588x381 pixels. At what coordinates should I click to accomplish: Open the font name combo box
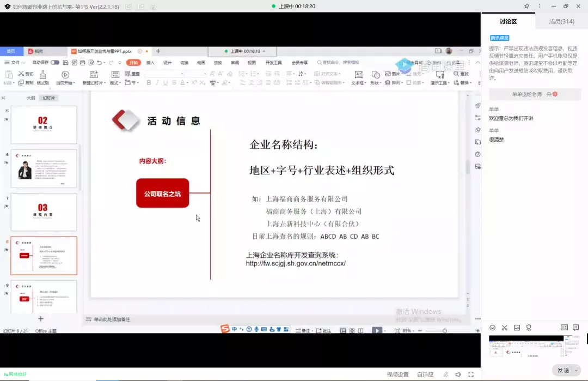pyautogui.click(x=164, y=74)
